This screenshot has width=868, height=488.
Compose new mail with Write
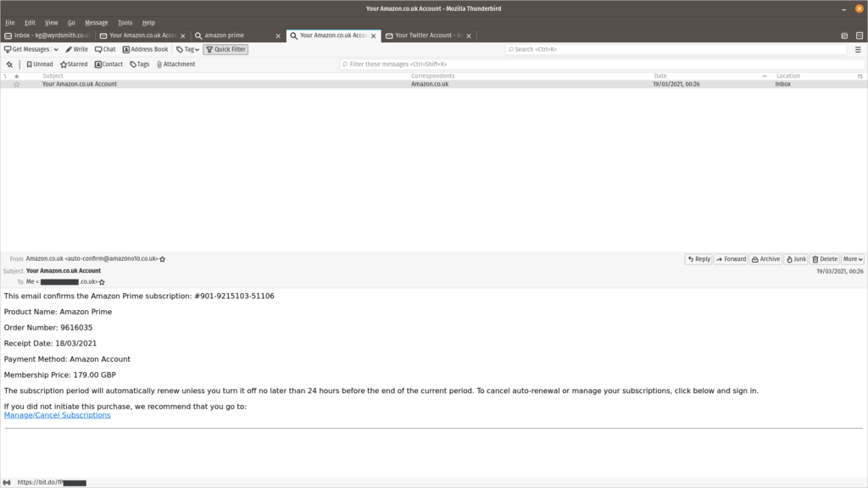76,49
